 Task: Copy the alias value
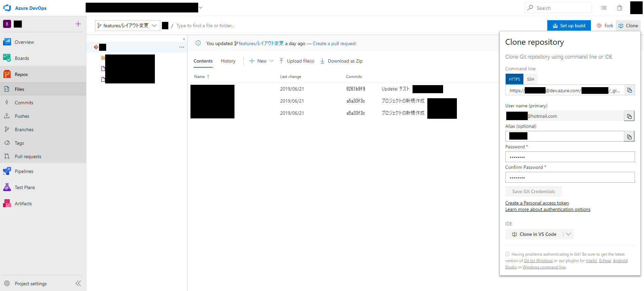tap(629, 137)
